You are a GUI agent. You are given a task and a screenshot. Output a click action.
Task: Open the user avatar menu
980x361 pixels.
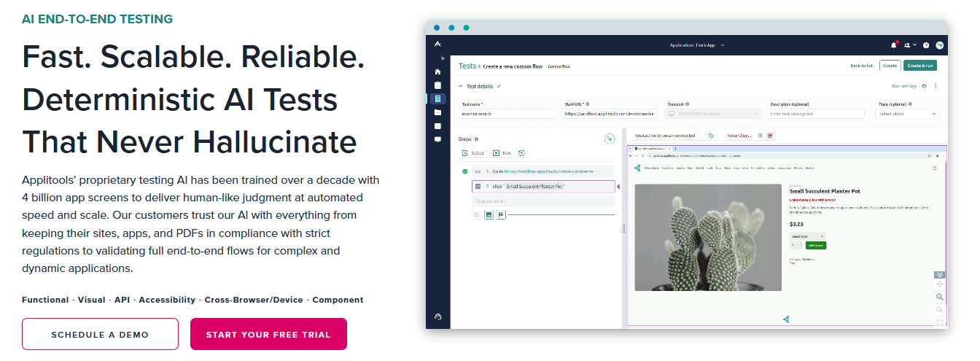coord(939,45)
